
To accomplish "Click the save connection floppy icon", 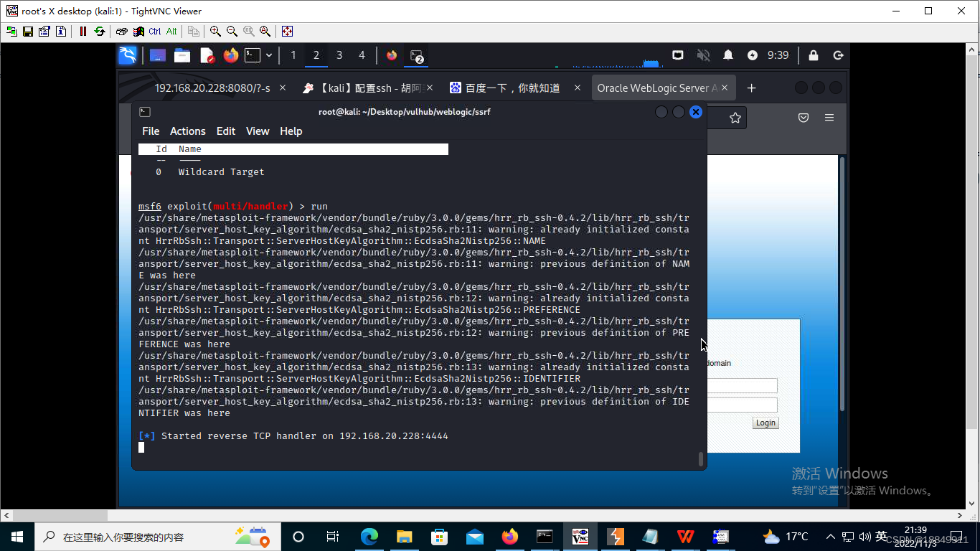I will [28, 32].
